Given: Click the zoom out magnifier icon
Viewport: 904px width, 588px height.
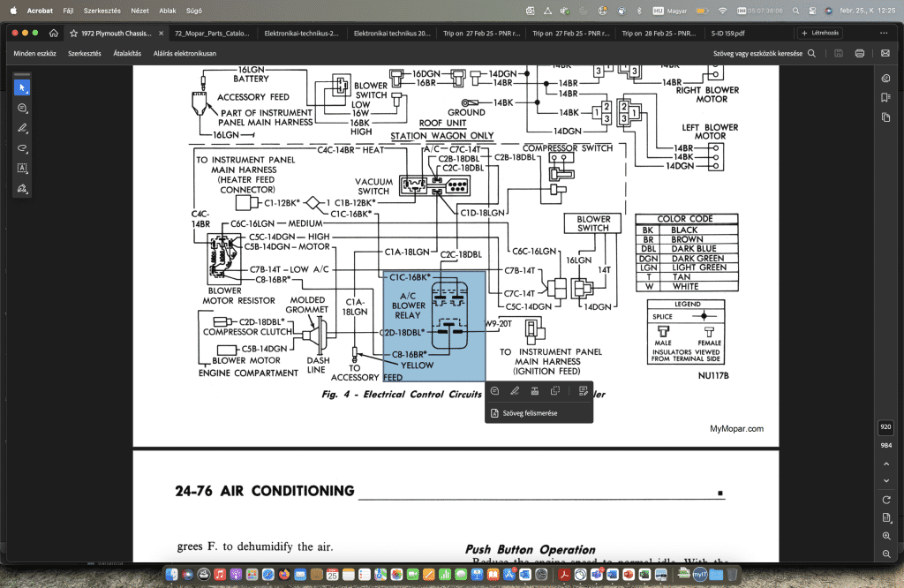Looking at the screenshot, I should (x=885, y=554).
